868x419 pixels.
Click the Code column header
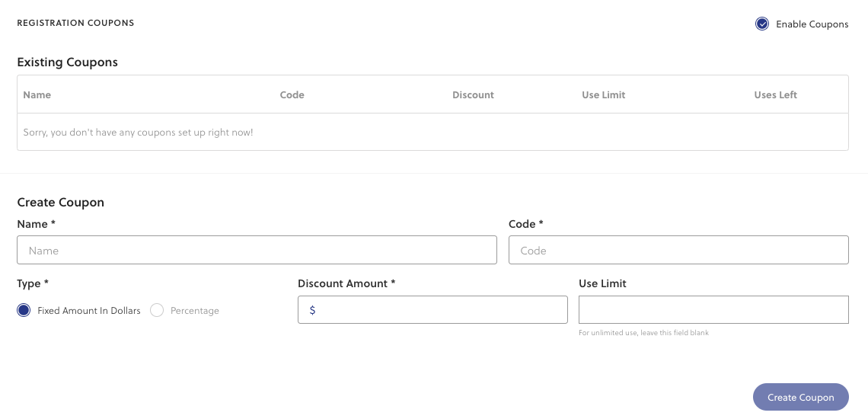[x=292, y=94]
